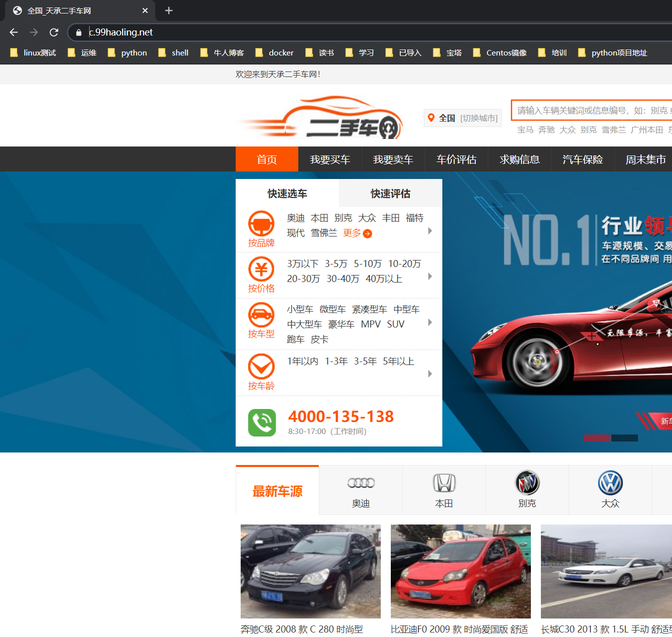This screenshot has height=637, width=672.
Task: Open the linux测试 bookmark folder
Action: point(34,52)
